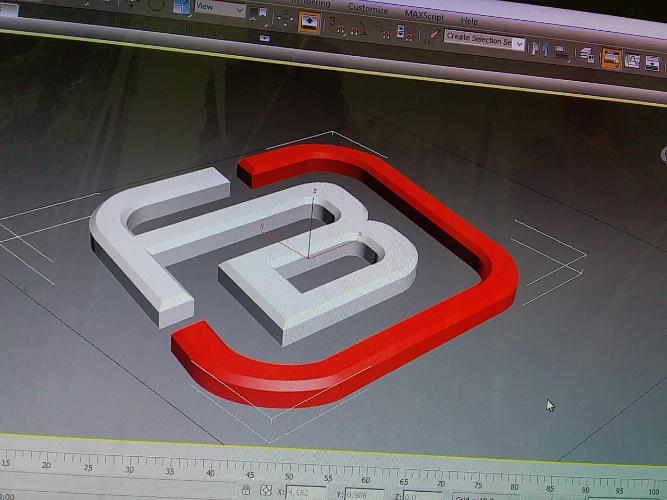The width and height of the screenshot is (667, 500).
Task: Toggle the Selection Lock padlock icon
Action: [x=245, y=489]
